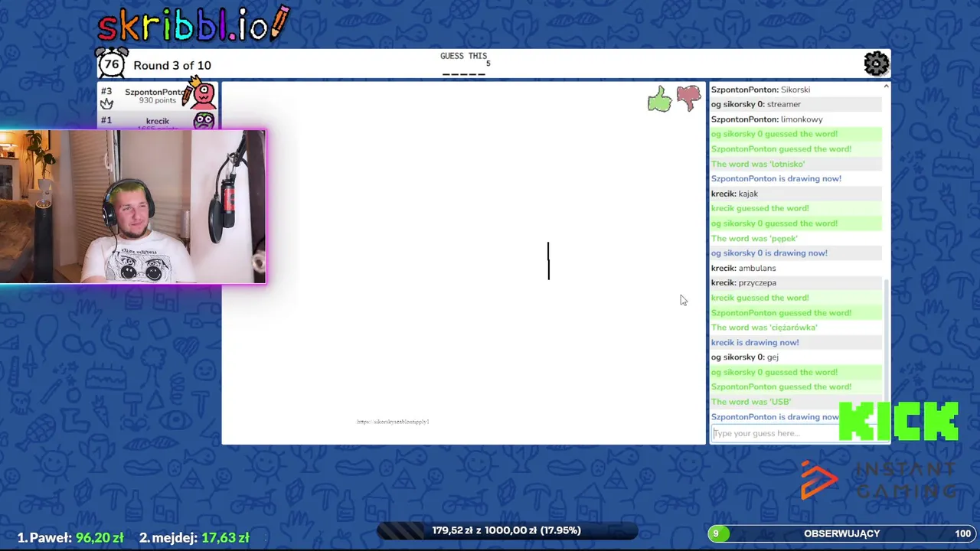980x551 pixels.
Task: Click the crown icon under rank #3
Action: 106,103
